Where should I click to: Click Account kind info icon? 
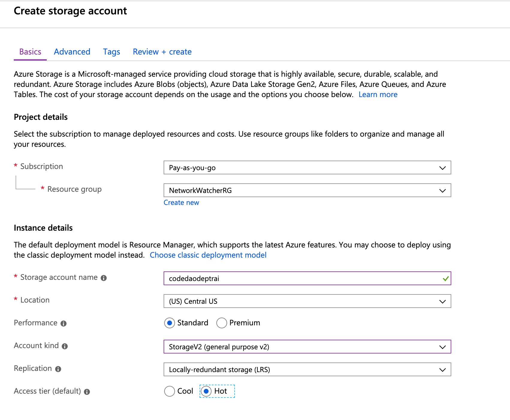click(65, 346)
